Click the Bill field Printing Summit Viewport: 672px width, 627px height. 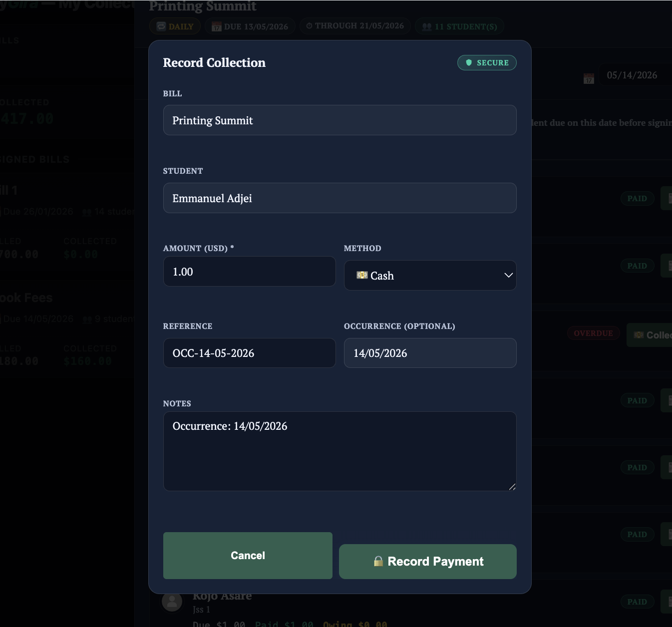[339, 120]
